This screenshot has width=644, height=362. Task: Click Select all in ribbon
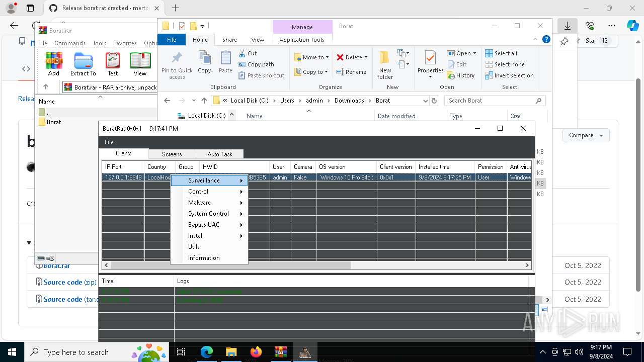[x=501, y=53]
